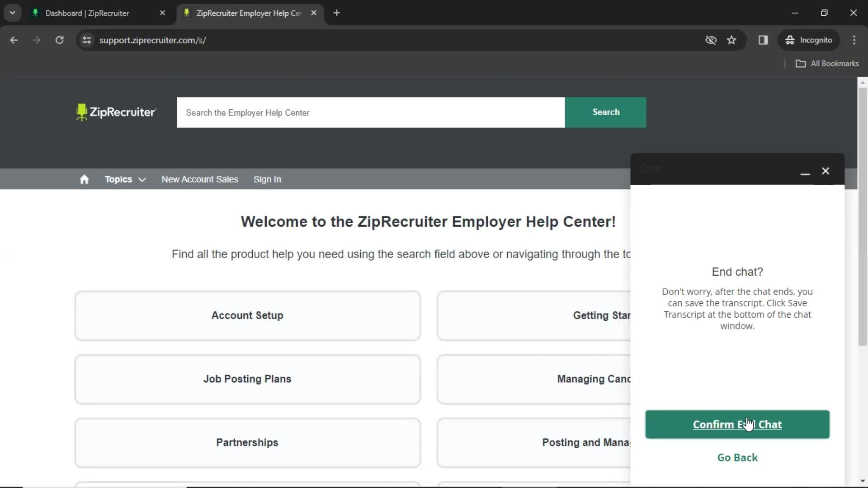The width and height of the screenshot is (868, 488).
Task: Click the browser forward arrow
Action: (x=36, y=40)
